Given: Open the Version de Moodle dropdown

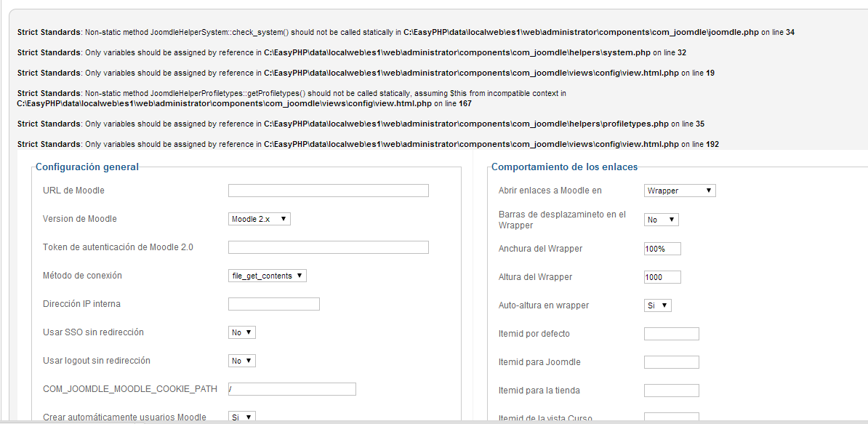Looking at the screenshot, I should tap(260, 219).
